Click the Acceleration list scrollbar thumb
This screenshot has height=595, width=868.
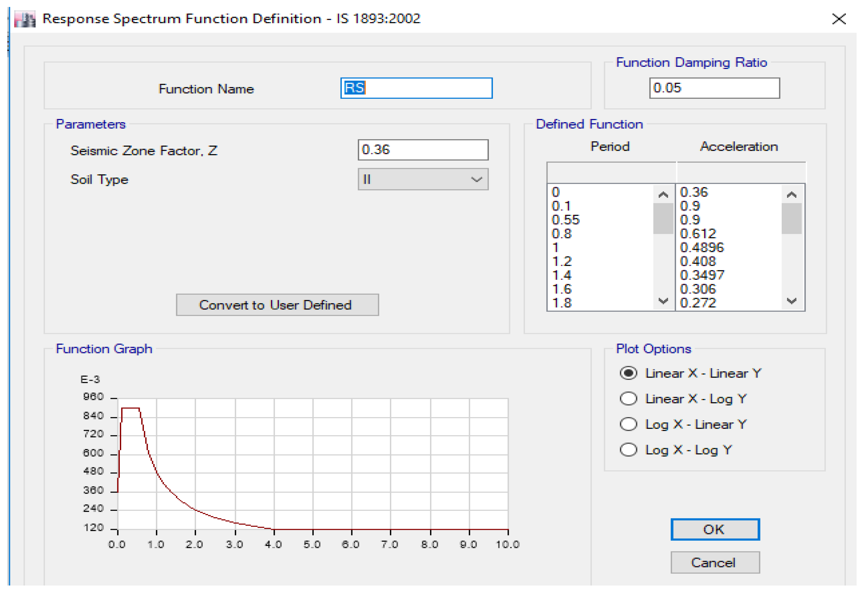point(791,218)
